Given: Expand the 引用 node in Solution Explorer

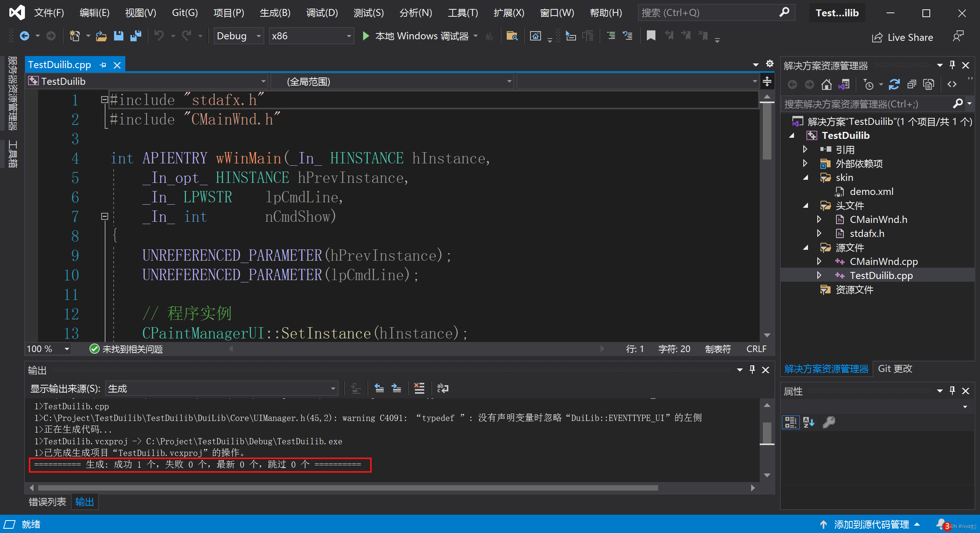Looking at the screenshot, I should [805, 149].
